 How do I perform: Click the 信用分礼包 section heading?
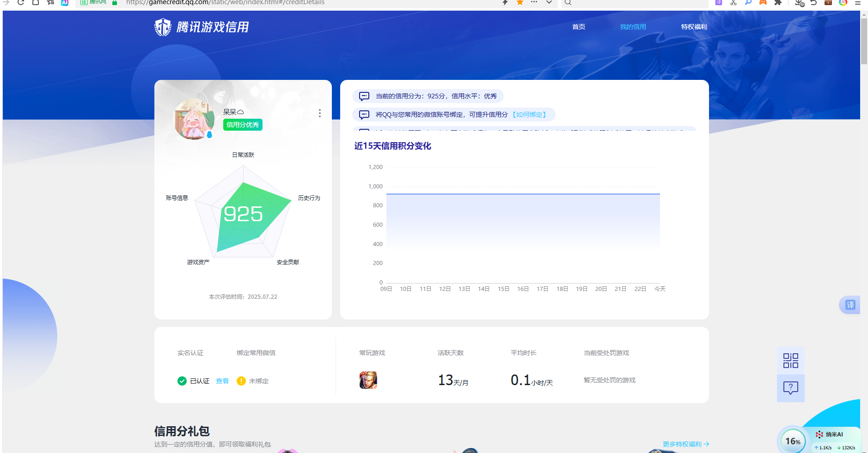(x=182, y=431)
